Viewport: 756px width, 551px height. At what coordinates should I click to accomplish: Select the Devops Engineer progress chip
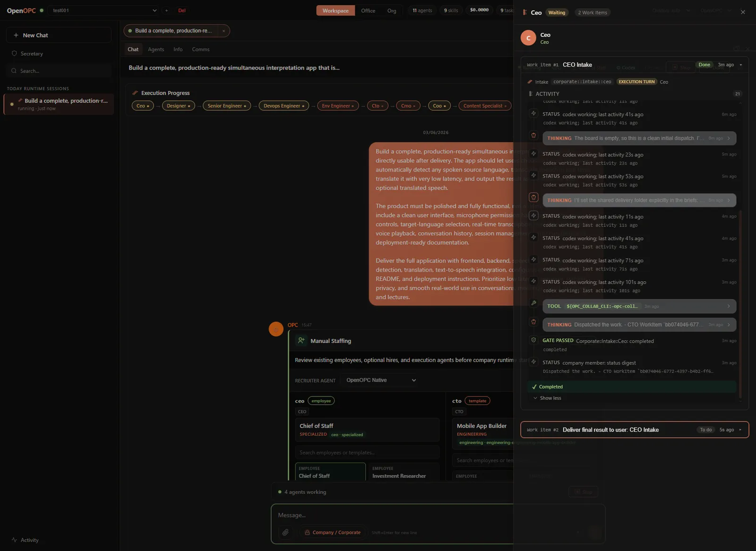point(284,106)
